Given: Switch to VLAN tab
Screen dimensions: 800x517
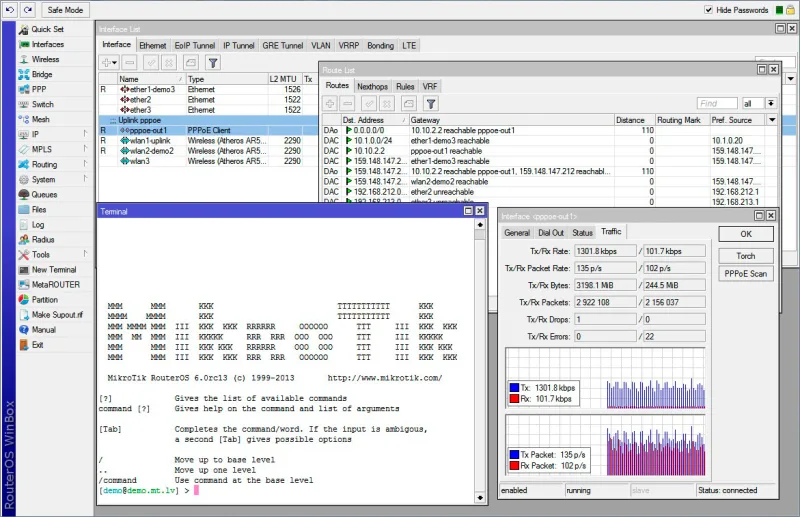Looking at the screenshot, I should (321, 45).
